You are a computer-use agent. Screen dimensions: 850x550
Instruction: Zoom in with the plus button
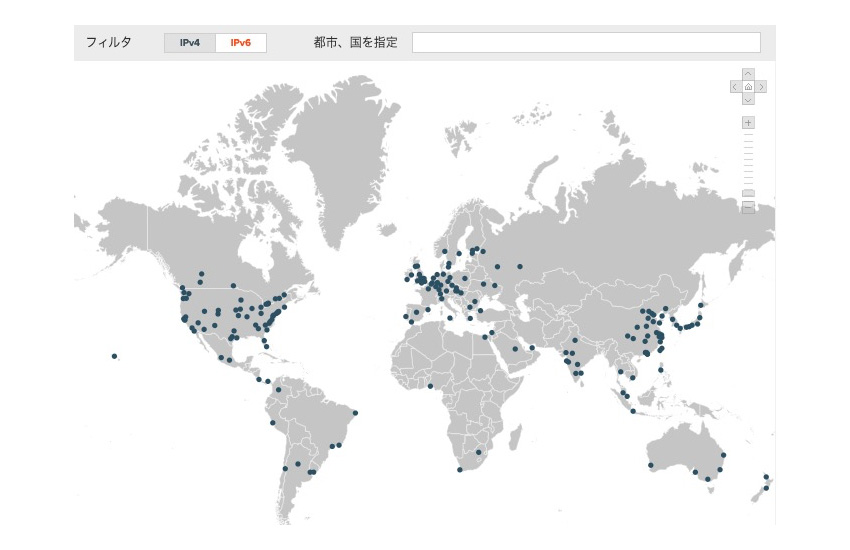[748, 123]
